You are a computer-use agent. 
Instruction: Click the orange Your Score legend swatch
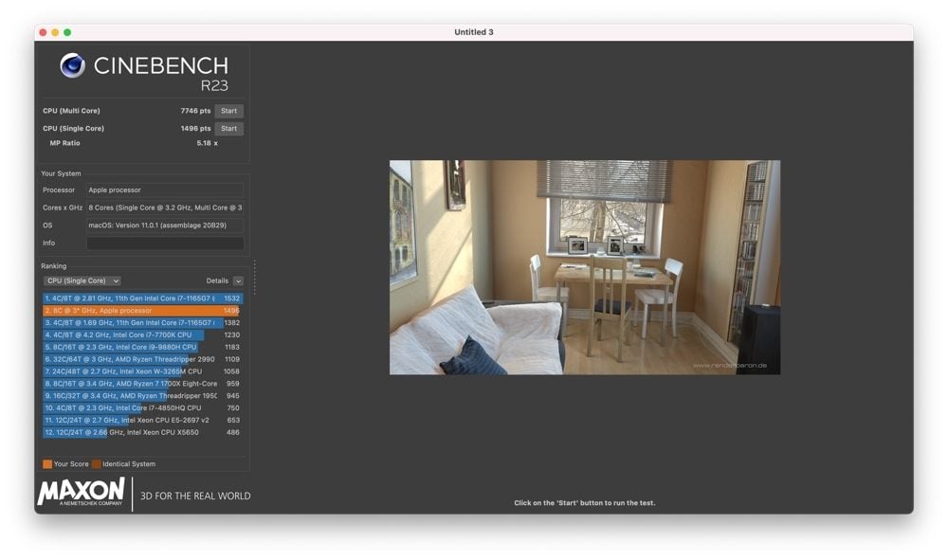pos(47,464)
